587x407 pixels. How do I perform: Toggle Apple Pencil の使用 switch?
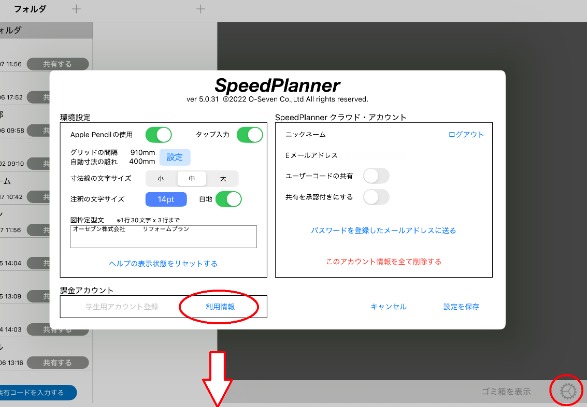[x=159, y=135]
